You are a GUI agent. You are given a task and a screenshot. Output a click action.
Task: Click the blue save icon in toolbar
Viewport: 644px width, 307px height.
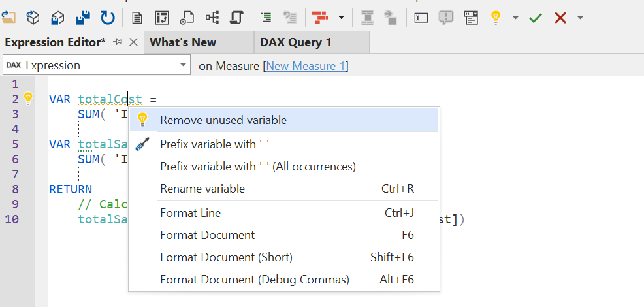coord(83,18)
